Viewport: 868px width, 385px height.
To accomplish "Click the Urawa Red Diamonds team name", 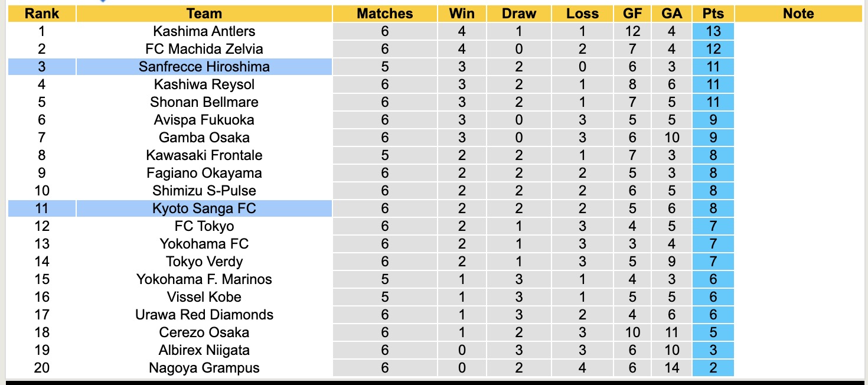I will coord(204,315).
